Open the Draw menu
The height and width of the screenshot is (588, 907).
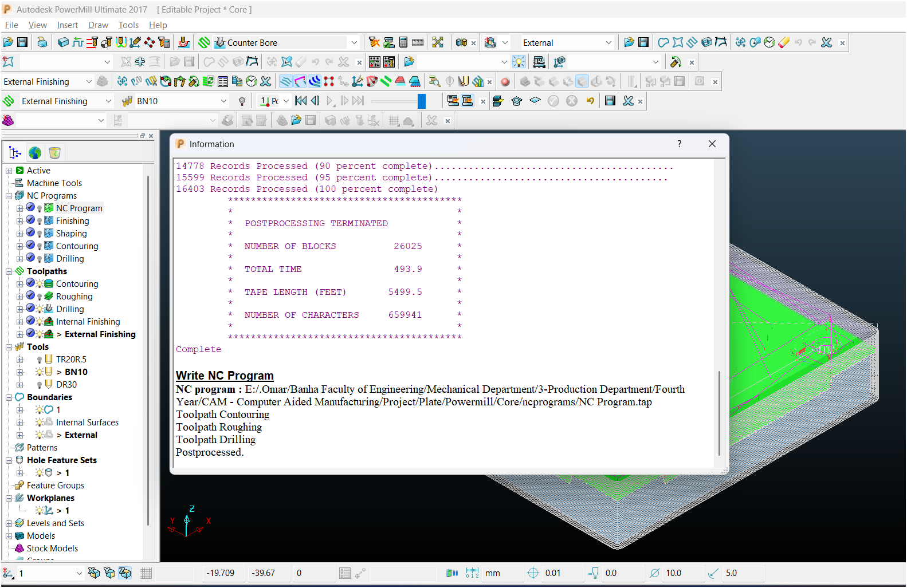point(98,25)
